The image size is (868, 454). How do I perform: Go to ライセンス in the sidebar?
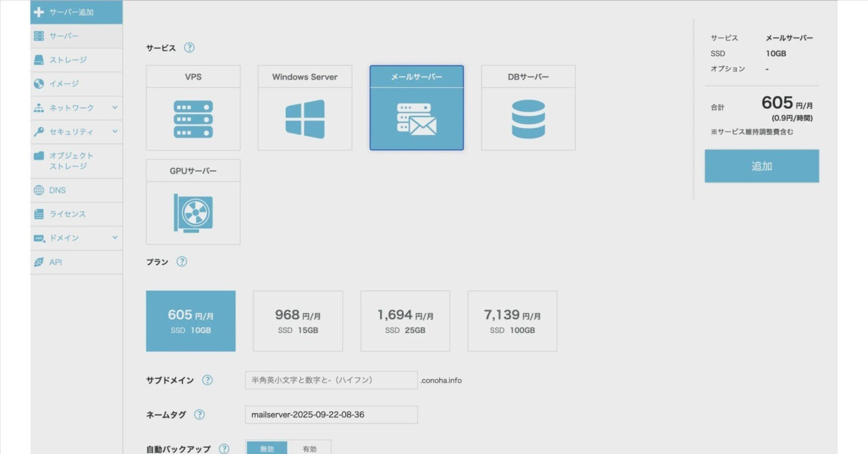(76, 214)
